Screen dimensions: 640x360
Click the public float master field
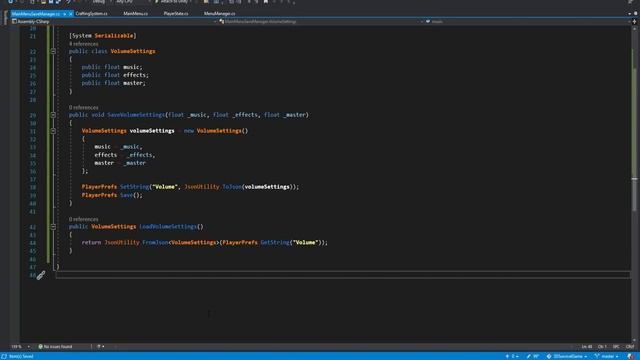[x=113, y=83]
